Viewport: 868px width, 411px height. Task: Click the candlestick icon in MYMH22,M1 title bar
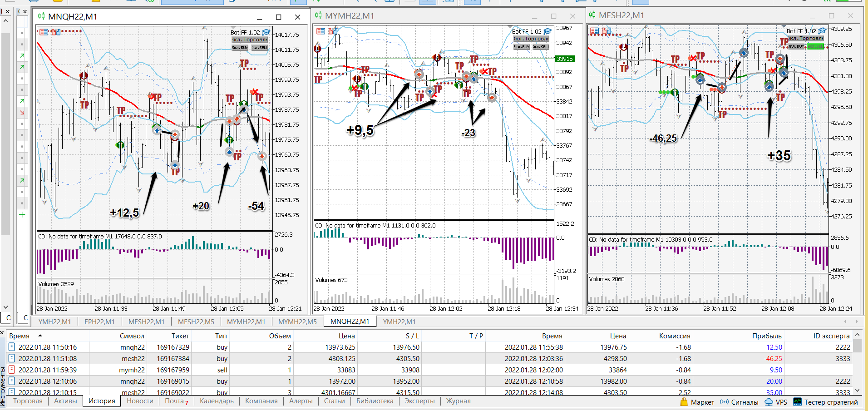318,16
